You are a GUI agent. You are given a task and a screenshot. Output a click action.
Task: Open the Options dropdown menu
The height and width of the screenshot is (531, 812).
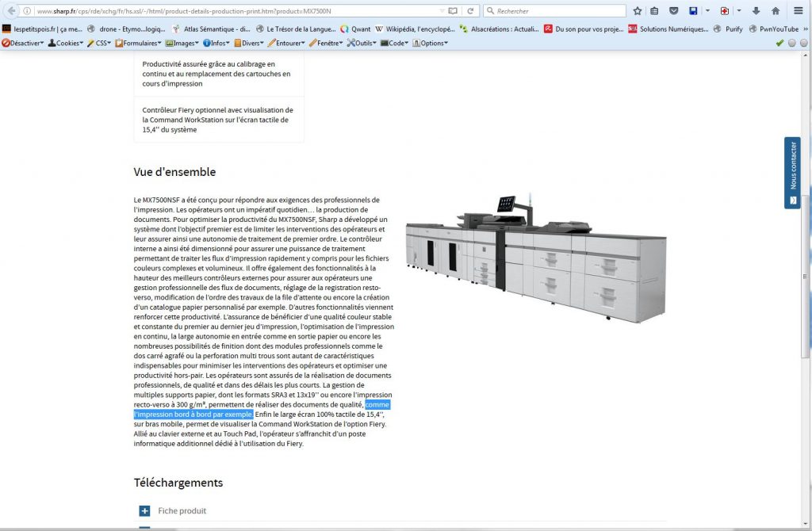click(431, 43)
